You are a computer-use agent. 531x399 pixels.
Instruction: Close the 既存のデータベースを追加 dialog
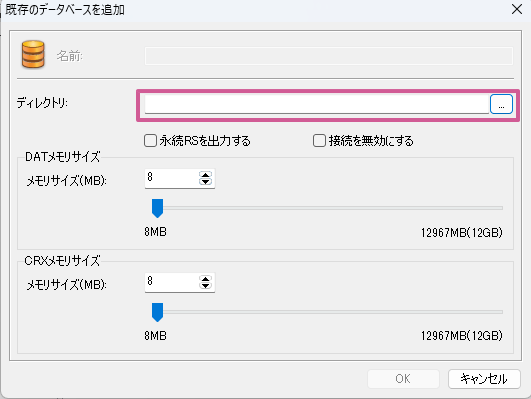pos(517,9)
